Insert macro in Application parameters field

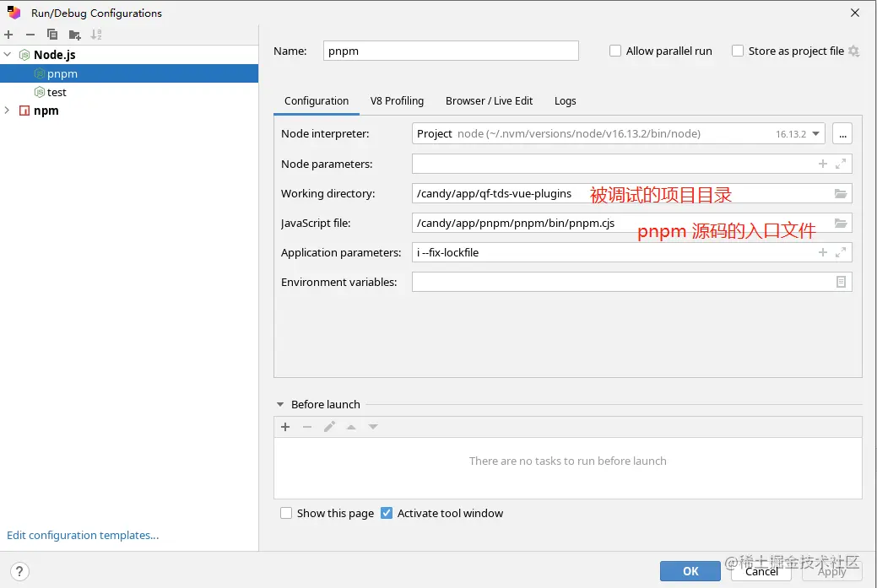[x=823, y=252]
